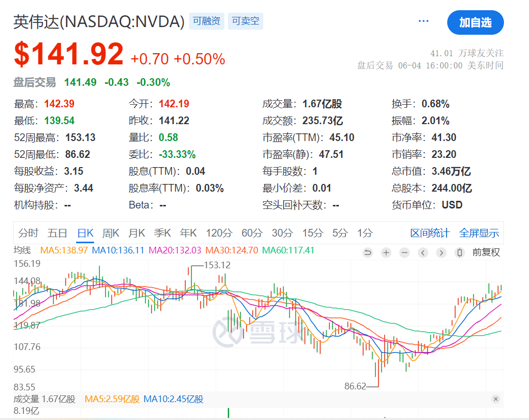
Task: Show the 120分 interval chart
Action: [219, 233]
